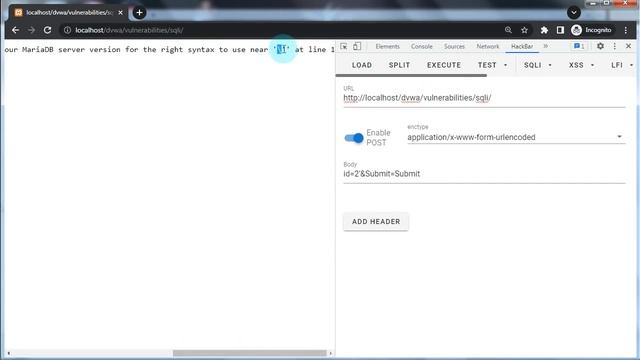
Task: Switch to the Console tab
Action: click(x=422, y=47)
